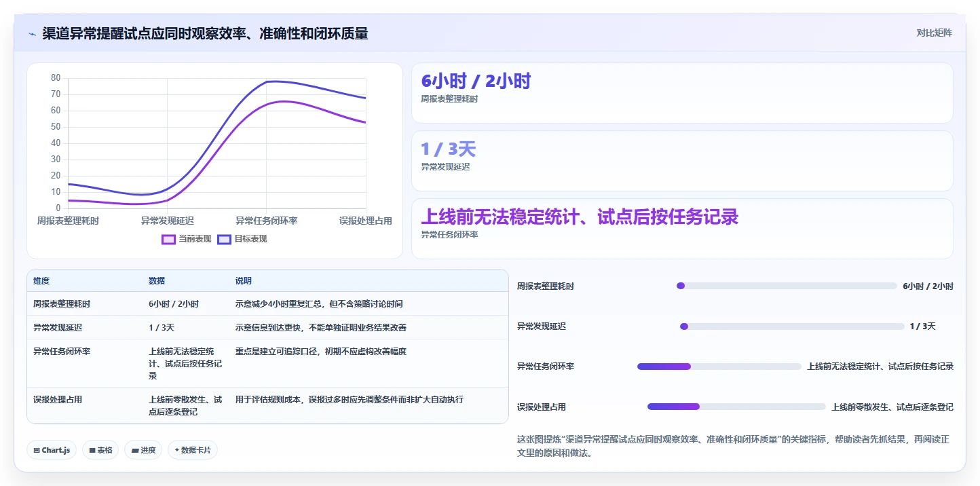Click the progress-row label 误报处理占用
The width and height of the screenshot is (980, 486).
(x=542, y=407)
